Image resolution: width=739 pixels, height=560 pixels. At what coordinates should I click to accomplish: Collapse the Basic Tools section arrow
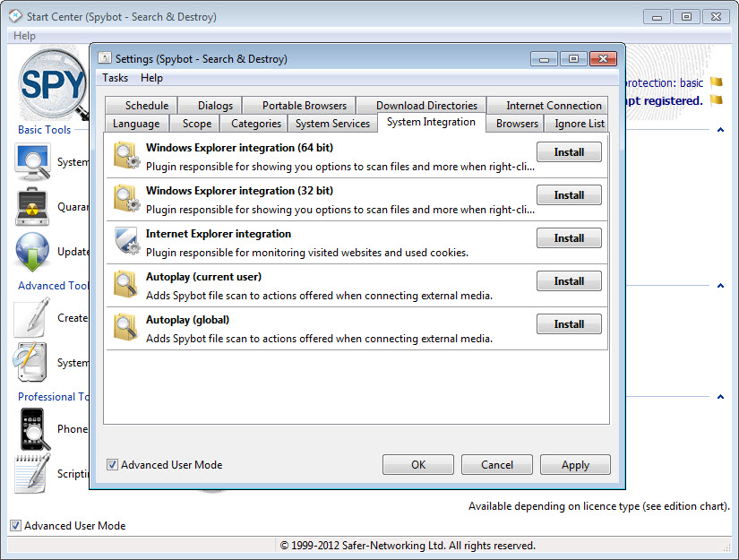coord(720,130)
